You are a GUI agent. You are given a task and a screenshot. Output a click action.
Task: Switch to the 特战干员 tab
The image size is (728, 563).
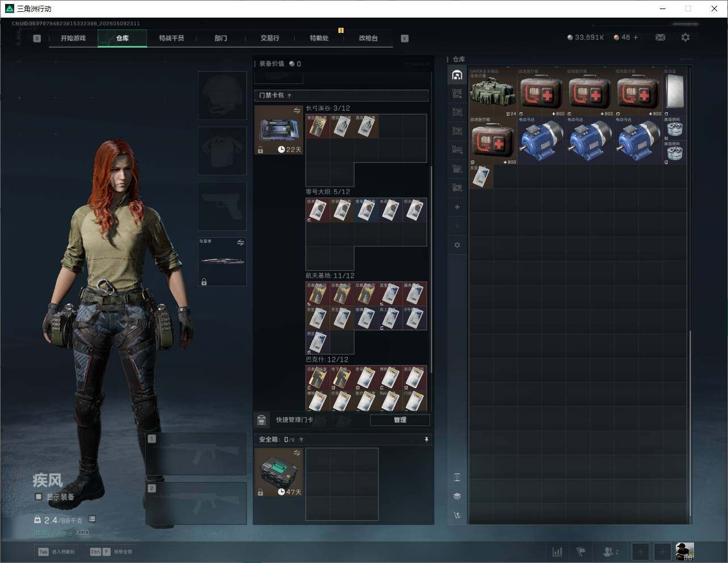(x=171, y=38)
